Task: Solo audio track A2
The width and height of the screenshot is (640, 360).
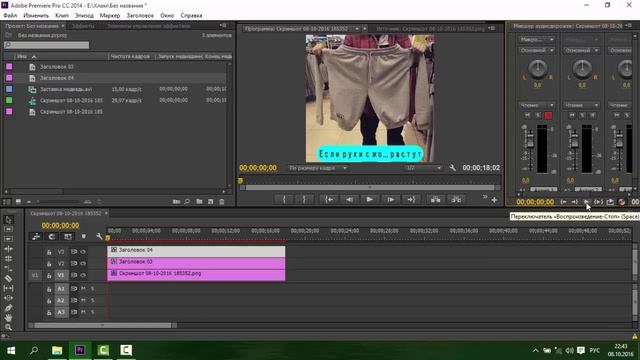Action: point(93,300)
